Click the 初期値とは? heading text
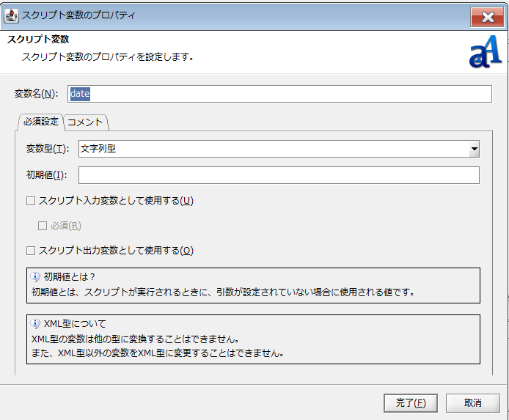The image size is (509, 420). tap(69, 276)
